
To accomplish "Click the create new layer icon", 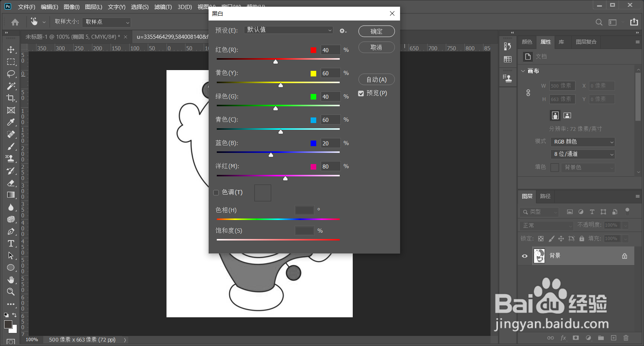I will click(x=613, y=338).
